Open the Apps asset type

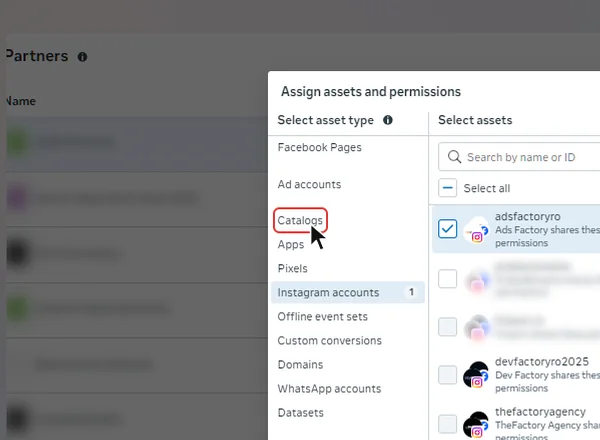[291, 244]
